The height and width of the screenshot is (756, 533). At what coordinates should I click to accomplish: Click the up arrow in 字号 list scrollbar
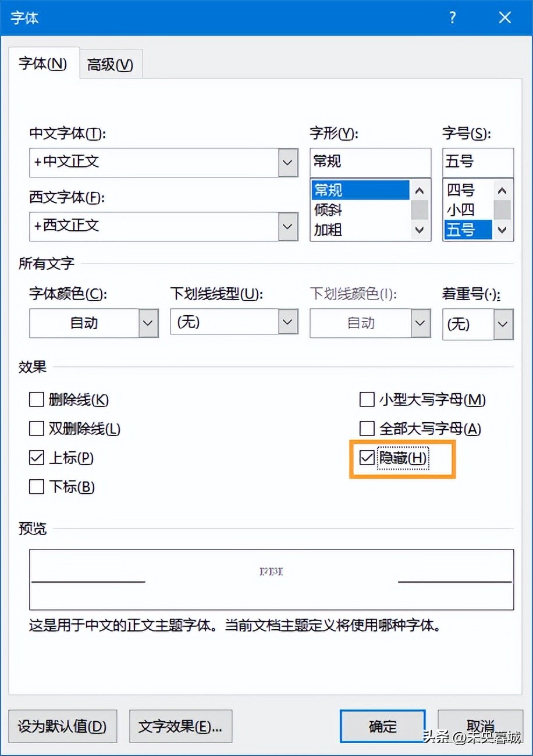pos(502,191)
